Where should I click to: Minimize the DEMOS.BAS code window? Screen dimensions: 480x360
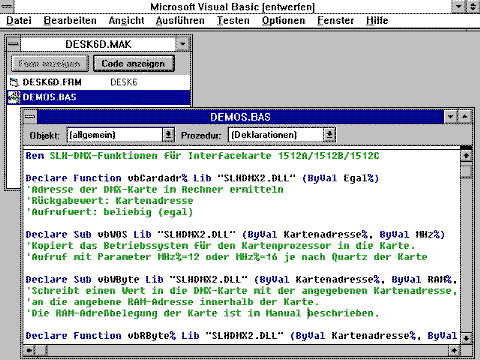click(451, 117)
